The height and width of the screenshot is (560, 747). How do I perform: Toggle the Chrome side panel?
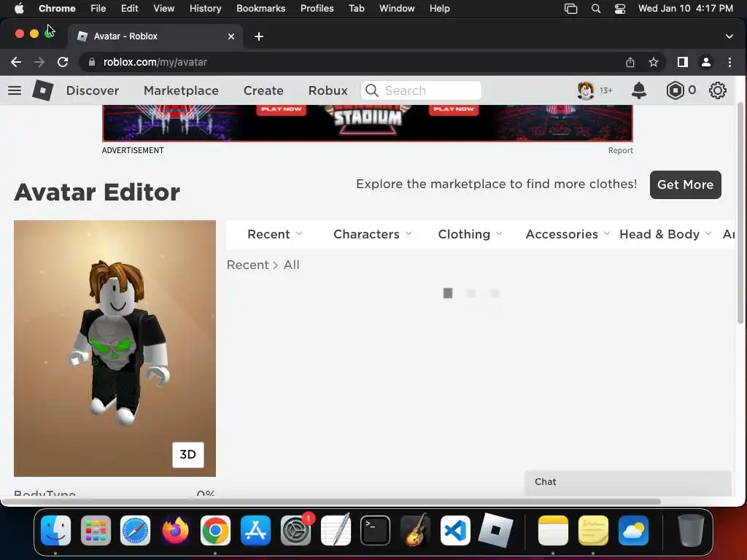(683, 62)
